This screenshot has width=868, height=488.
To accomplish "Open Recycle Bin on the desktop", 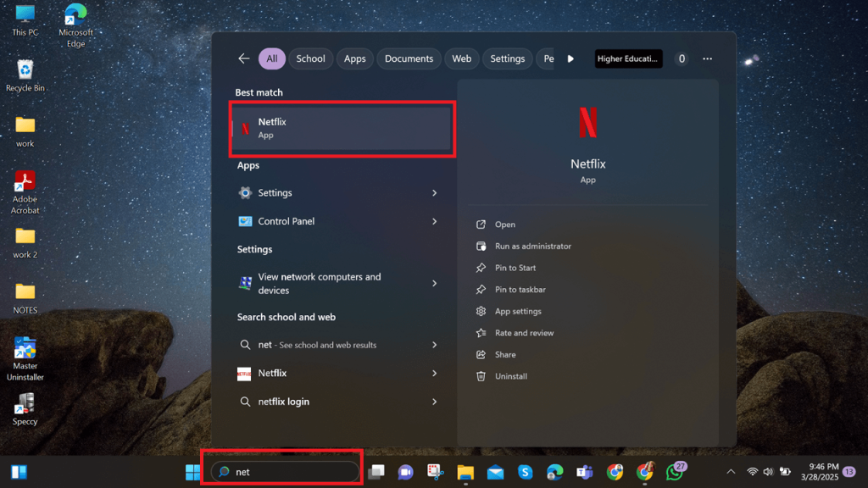I will point(25,75).
